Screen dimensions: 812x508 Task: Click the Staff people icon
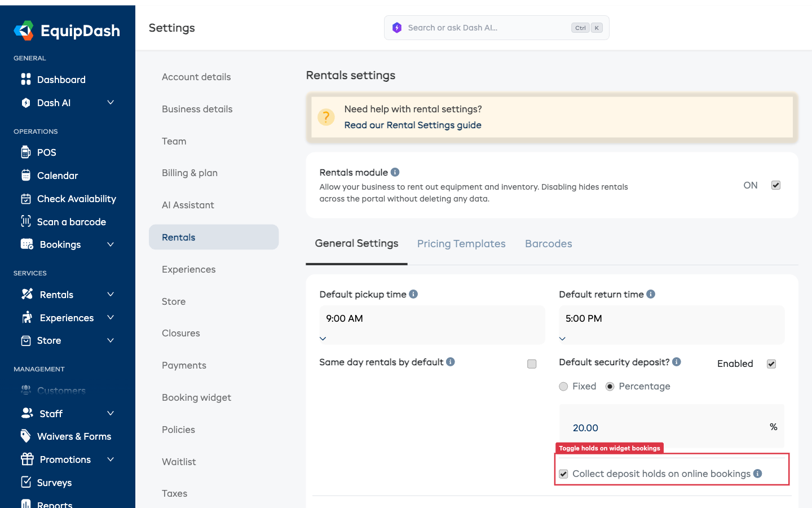[27, 413]
